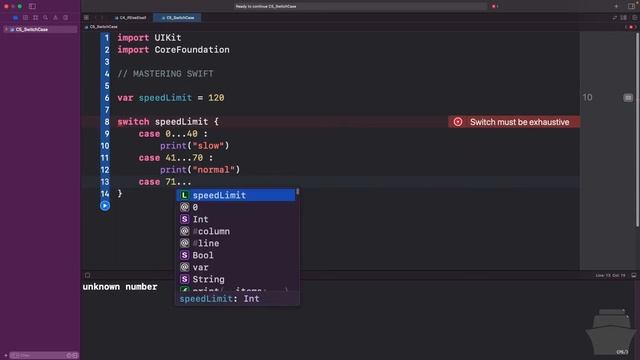Run the playground with the blue play button

(x=105, y=206)
